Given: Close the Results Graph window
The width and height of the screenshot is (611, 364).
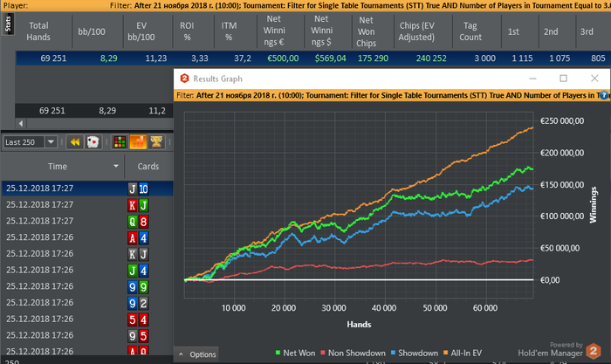Looking at the screenshot, I should click(594, 79).
